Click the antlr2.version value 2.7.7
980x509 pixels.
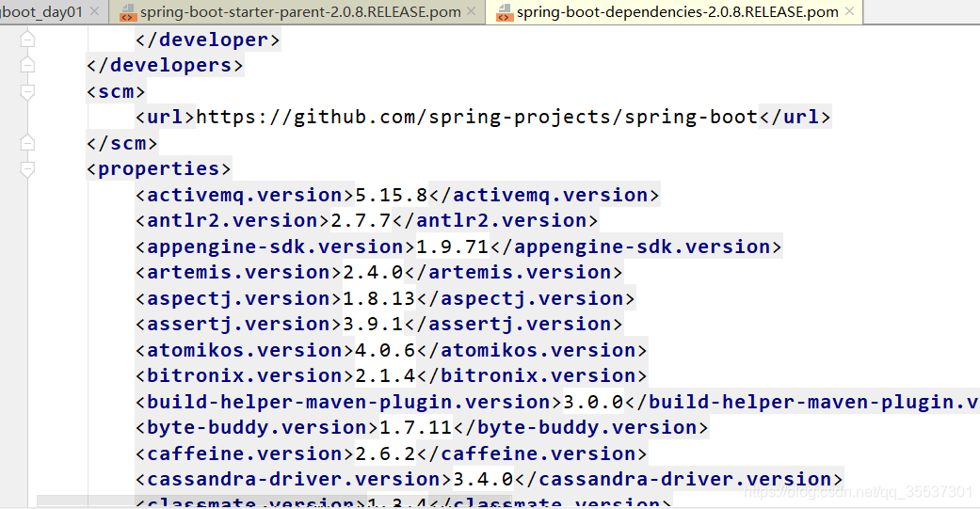tap(361, 221)
